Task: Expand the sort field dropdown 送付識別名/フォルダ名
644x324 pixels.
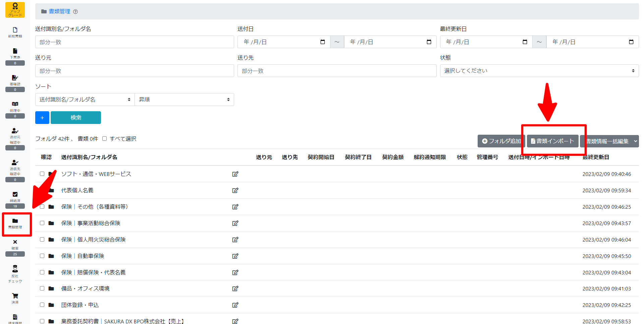Action: point(85,100)
